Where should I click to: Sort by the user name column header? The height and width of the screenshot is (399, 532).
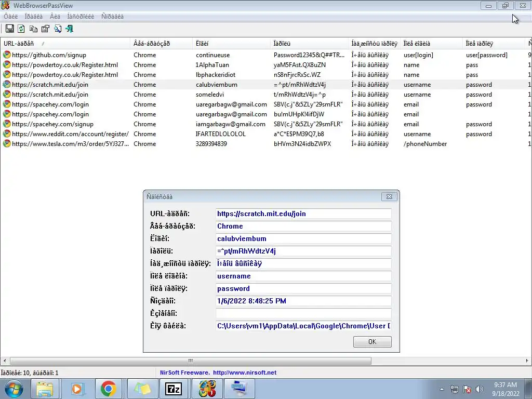tap(231, 44)
